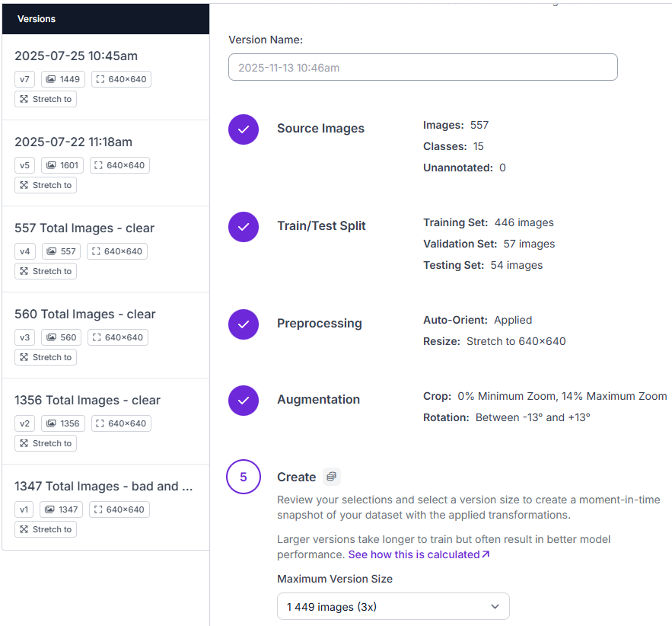Click the Version Name input field

422,67
